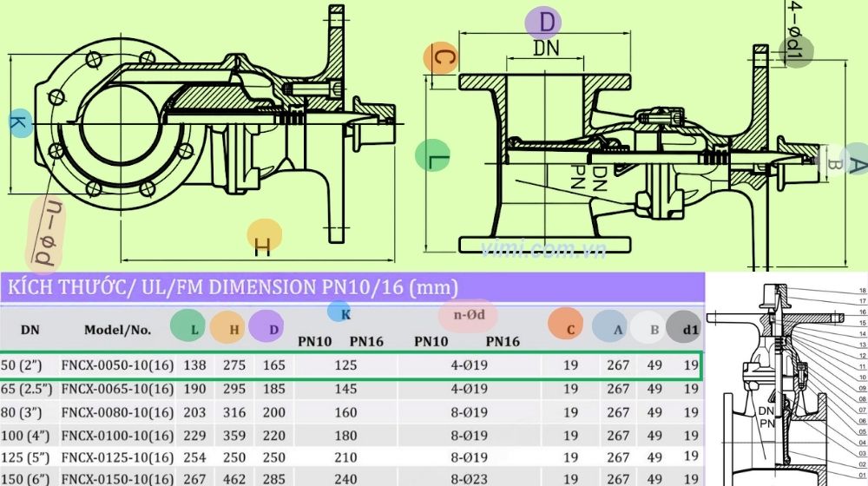Viewport: 868px width, 486px height.
Task: Click the blue K circle beside the flange
Action: click(19, 122)
